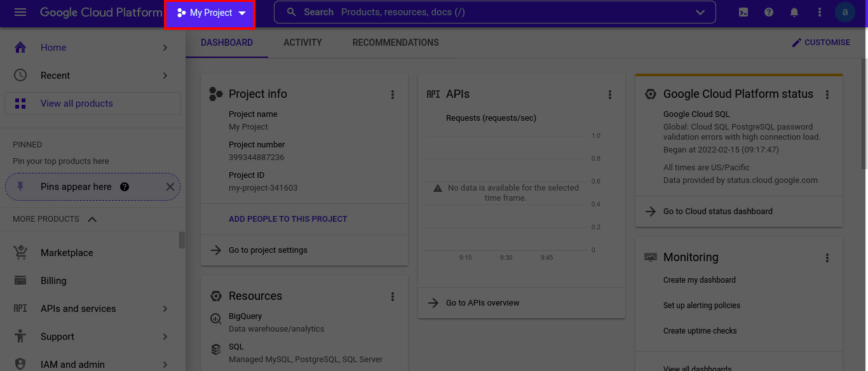
Task: Expand the Support submenu chevron
Action: click(x=165, y=337)
